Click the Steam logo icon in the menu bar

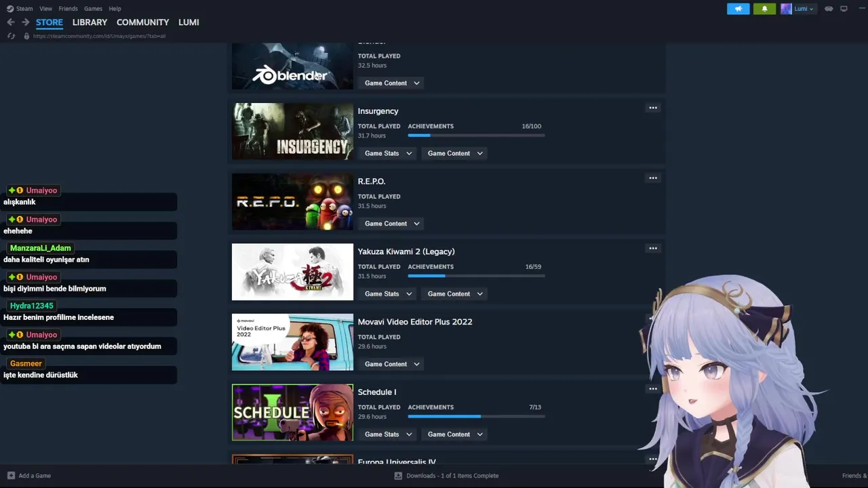coord(9,9)
